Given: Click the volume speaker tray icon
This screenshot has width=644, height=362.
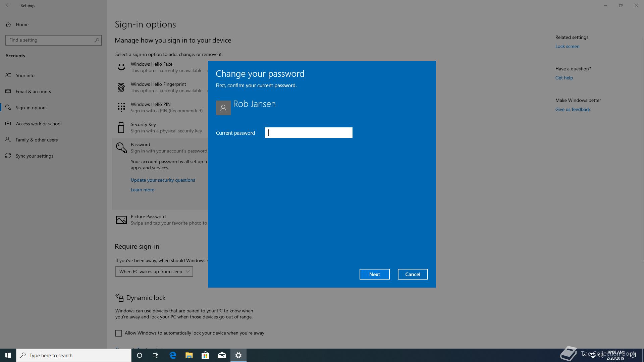Looking at the screenshot, I should tap(600, 355).
